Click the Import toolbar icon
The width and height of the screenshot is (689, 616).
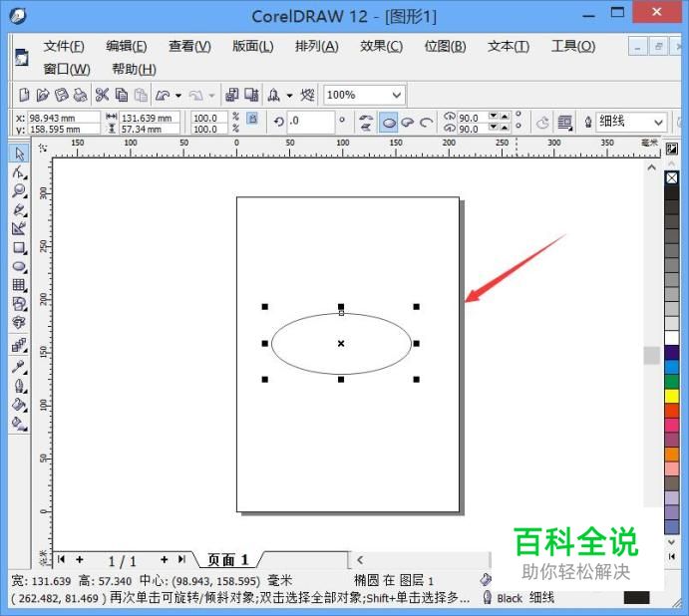(x=231, y=95)
